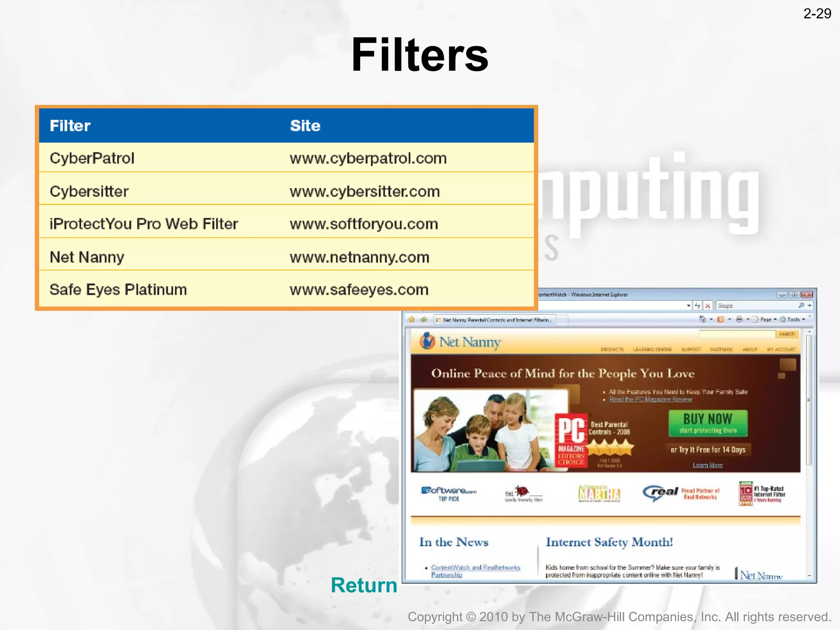Click into the Net Nanny site search field
Viewport: 840px width, 630px height.
click(x=737, y=334)
